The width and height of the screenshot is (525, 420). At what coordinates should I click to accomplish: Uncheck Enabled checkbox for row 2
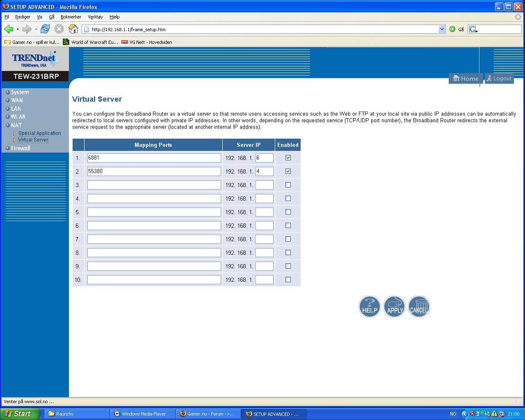288,171
